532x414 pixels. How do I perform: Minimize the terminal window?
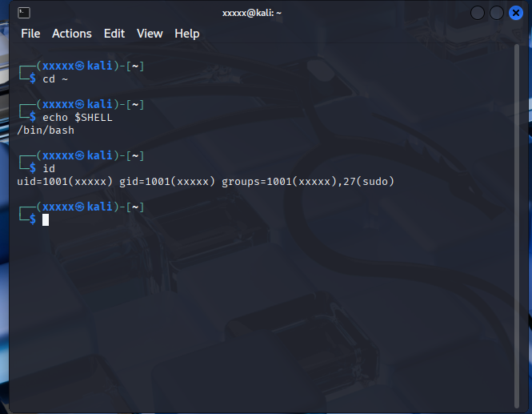click(478, 13)
